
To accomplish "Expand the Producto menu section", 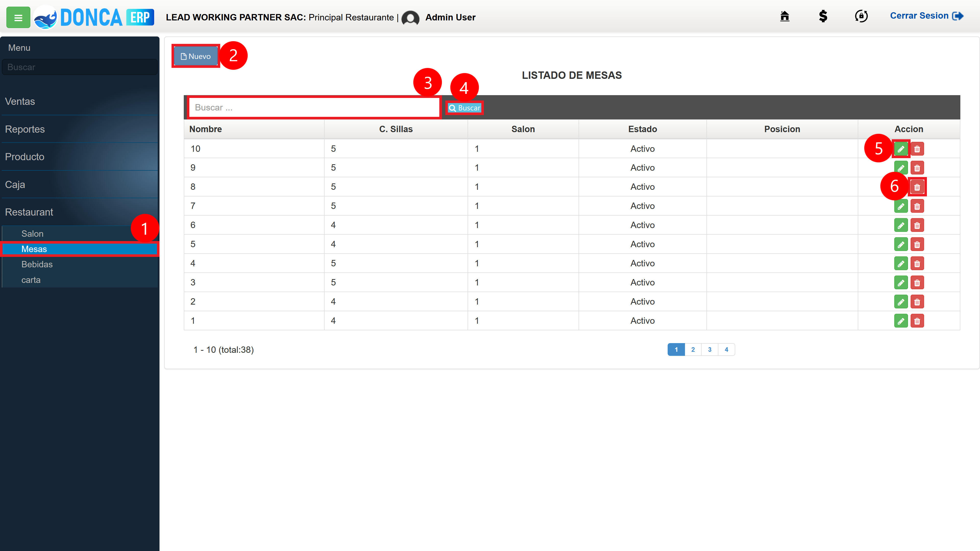I will (x=80, y=157).
